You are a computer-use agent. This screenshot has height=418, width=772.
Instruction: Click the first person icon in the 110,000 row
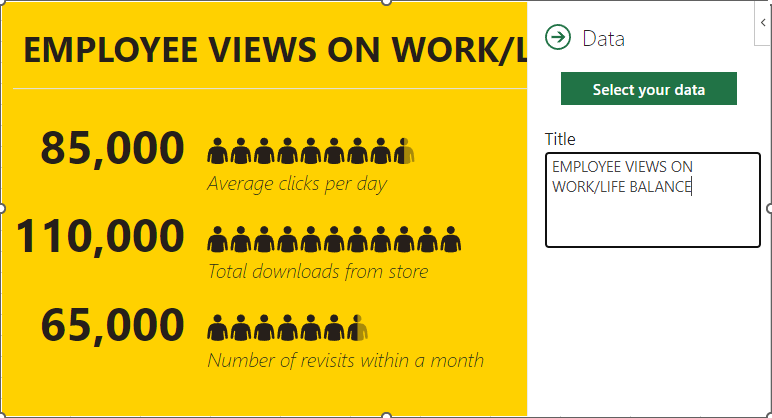pyautogui.click(x=217, y=240)
